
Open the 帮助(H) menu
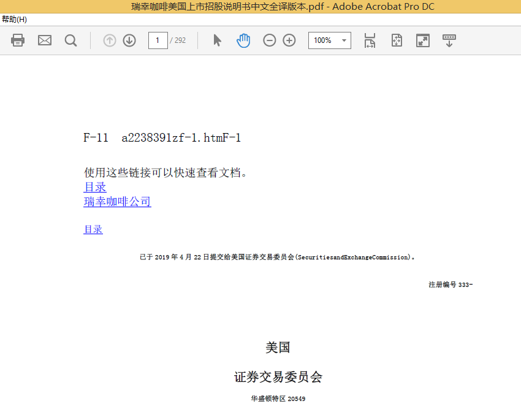click(14, 19)
